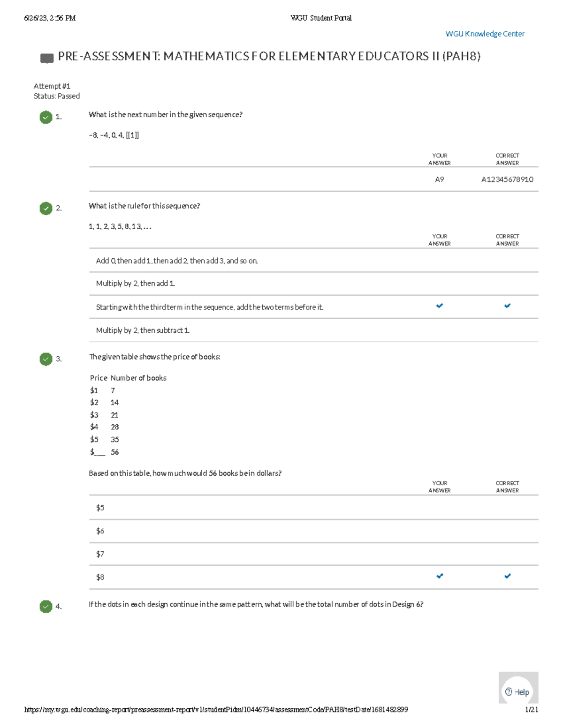Choose the $6 answer option
The height and width of the screenshot is (728, 563).
coord(100,531)
